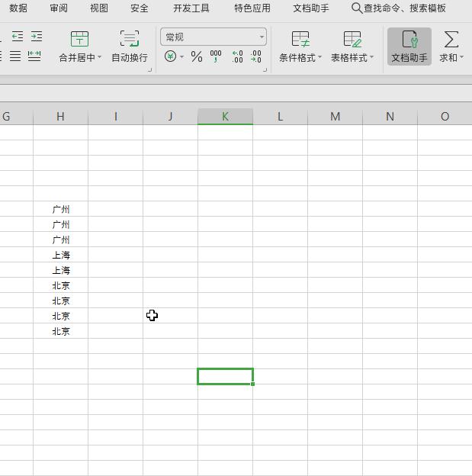472x476 pixels.
Task: Click the currency ¥ format icon
Action: 170,56
